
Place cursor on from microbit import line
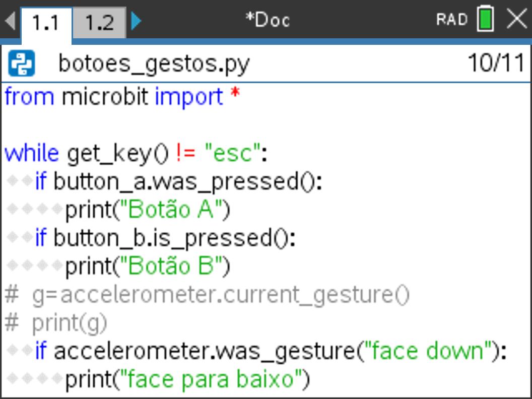(x=122, y=97)
